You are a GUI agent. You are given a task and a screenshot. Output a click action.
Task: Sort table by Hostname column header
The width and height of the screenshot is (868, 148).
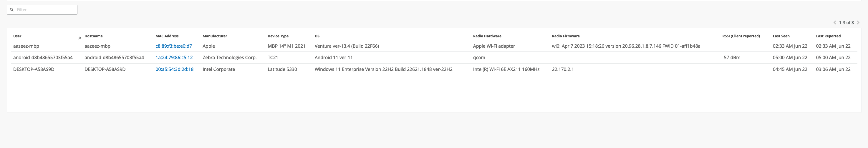[93, 36]
